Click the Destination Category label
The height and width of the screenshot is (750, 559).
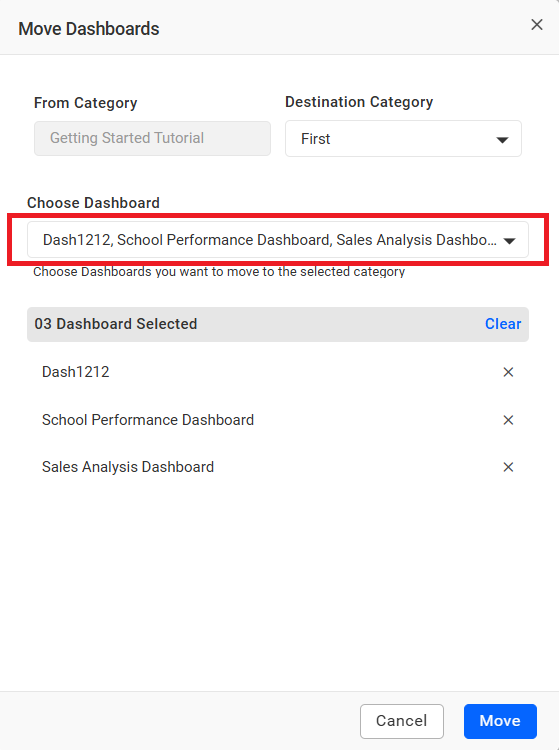click(x=359, y=102)
